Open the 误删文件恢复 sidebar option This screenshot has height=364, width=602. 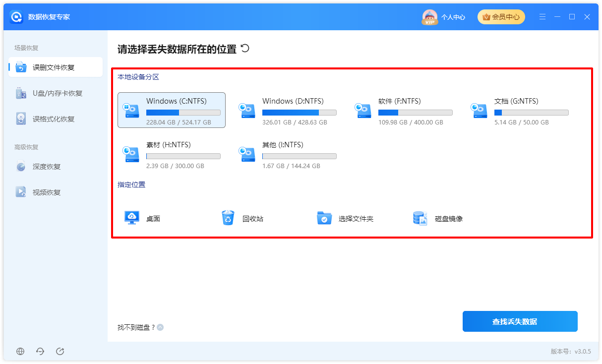tap(56, 67)
